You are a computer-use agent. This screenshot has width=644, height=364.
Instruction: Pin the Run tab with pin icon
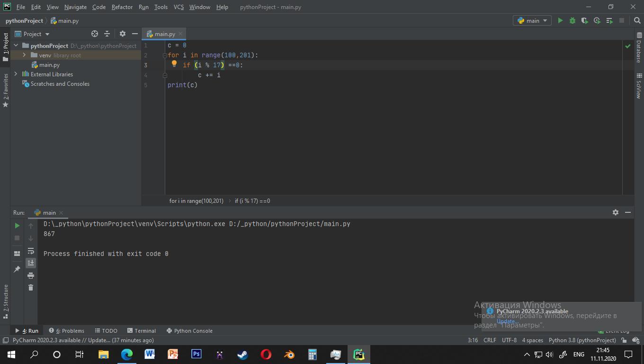click(17, 269)
